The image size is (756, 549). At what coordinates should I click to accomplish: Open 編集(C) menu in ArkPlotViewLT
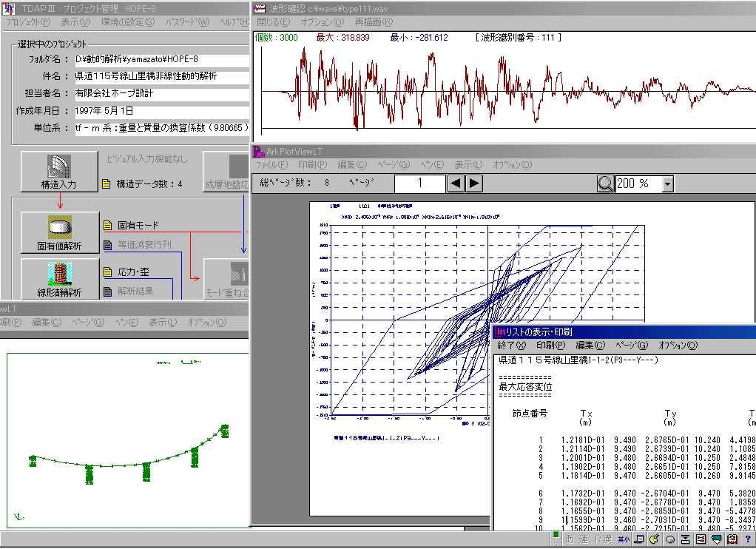click(x=352, y=165)
